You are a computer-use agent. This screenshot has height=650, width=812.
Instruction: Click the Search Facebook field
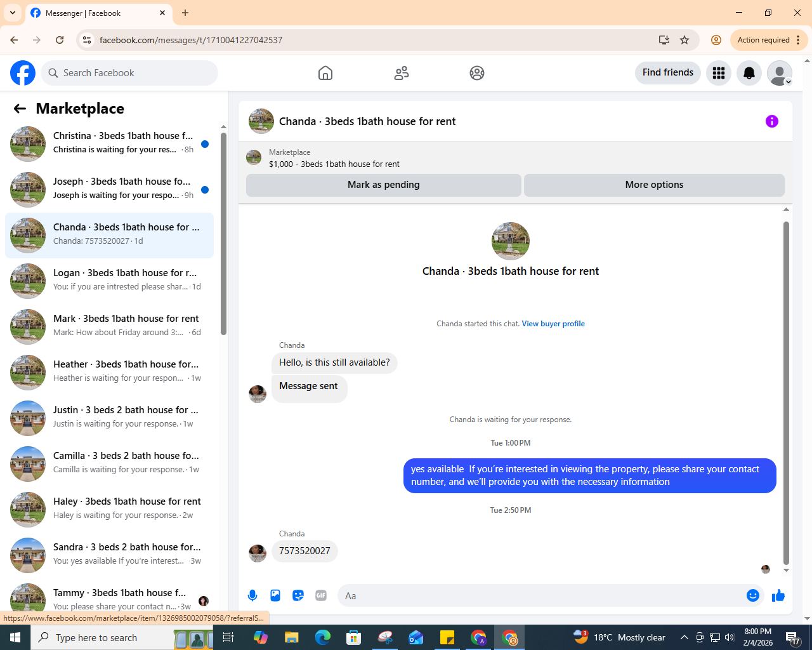(x=129, y=73)
